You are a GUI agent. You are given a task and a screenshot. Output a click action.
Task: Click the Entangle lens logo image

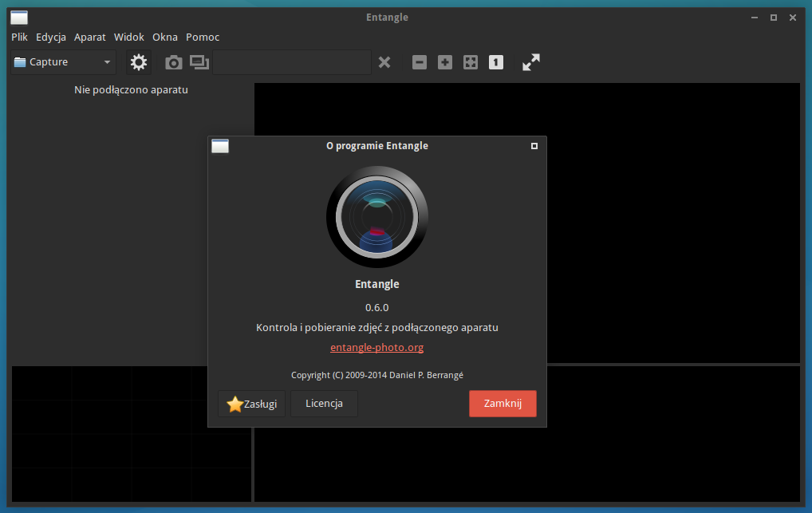[377, 216]
